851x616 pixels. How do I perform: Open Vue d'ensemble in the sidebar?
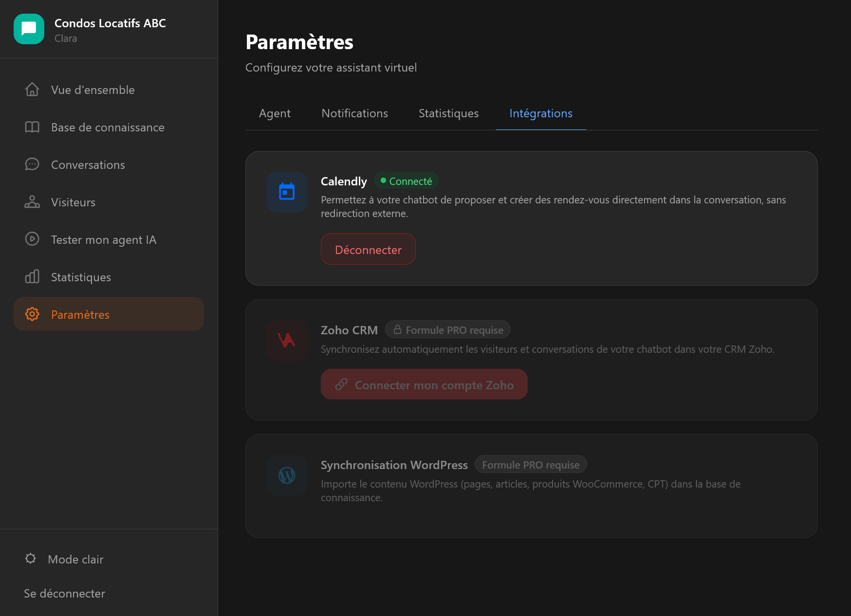[x=109, y=90]
